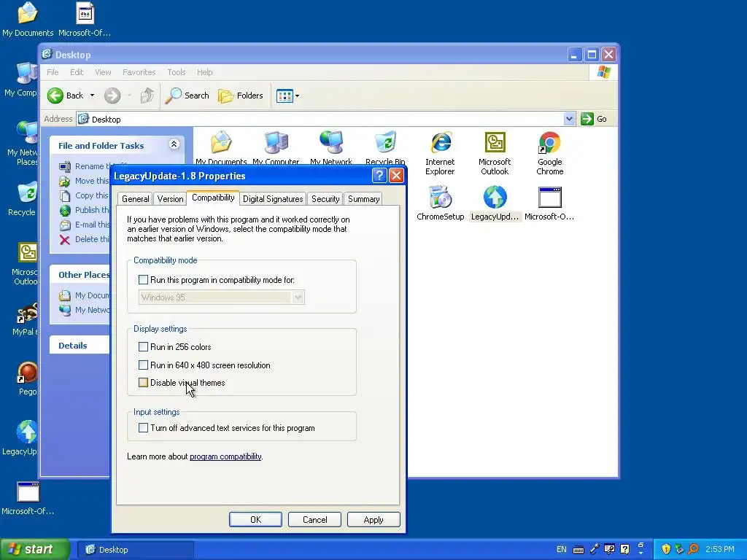Screen dimensions: 747x560
Task: Open the Favorites menu
Action: [139, 72]
